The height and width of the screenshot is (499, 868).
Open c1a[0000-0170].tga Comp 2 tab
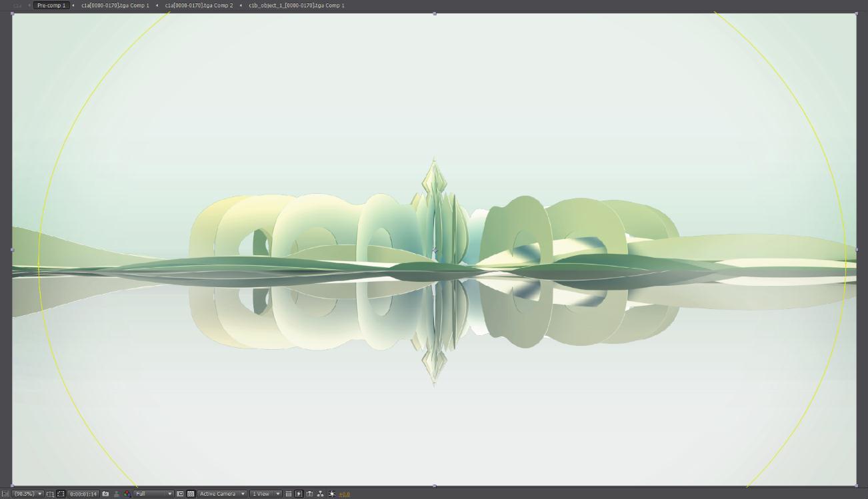(x=199, y=5)
